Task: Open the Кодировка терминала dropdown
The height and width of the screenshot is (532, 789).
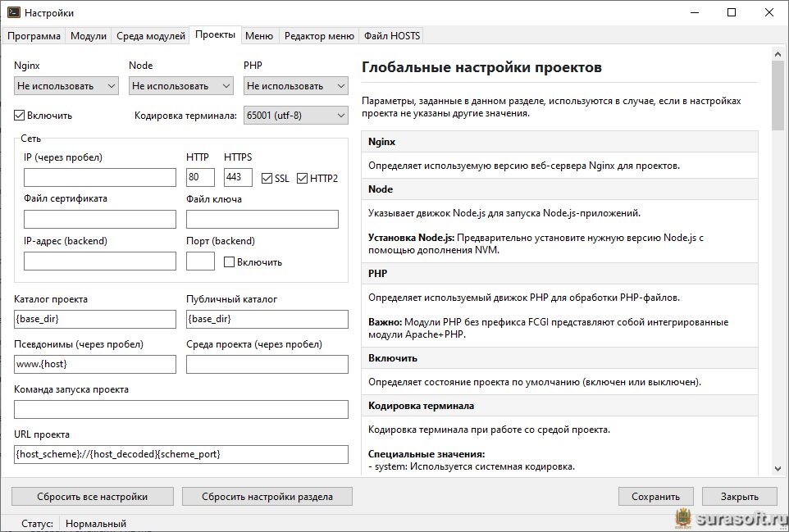Action: 295,116
